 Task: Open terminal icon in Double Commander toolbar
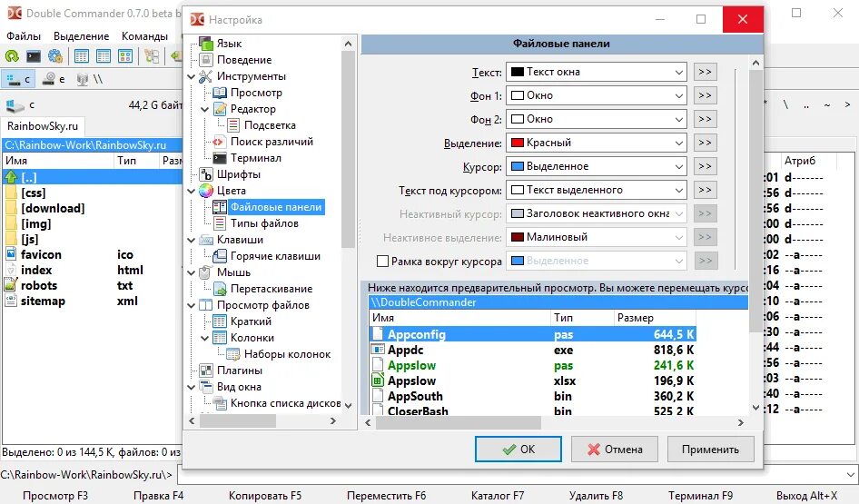click(34, 56)
